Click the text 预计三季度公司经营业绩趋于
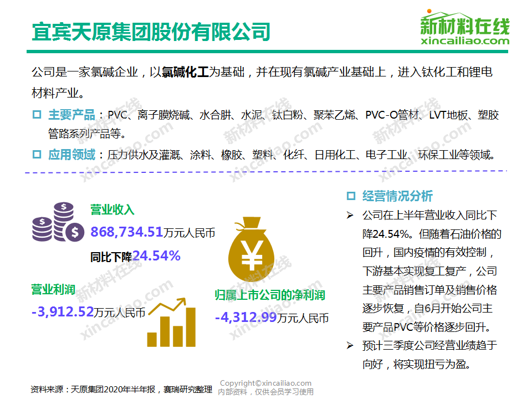This screenshot has width=532, height=399. 430,345
